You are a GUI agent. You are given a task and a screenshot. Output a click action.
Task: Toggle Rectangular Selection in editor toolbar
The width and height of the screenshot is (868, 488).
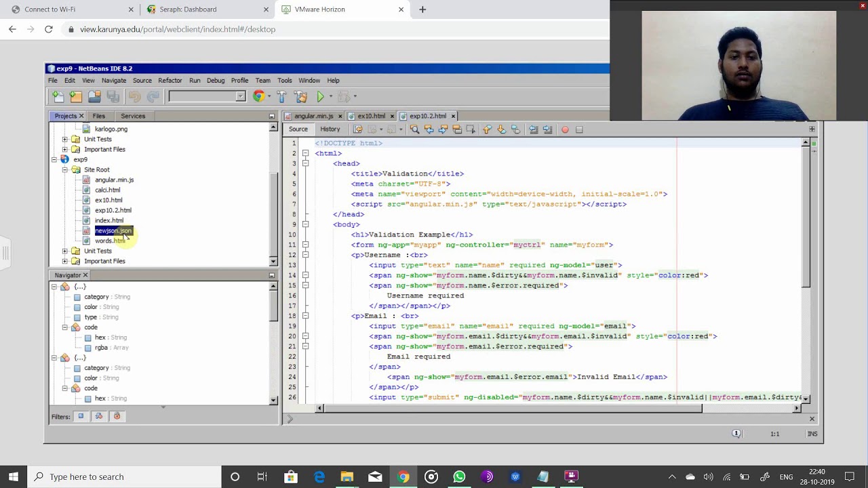coord(471,129)
